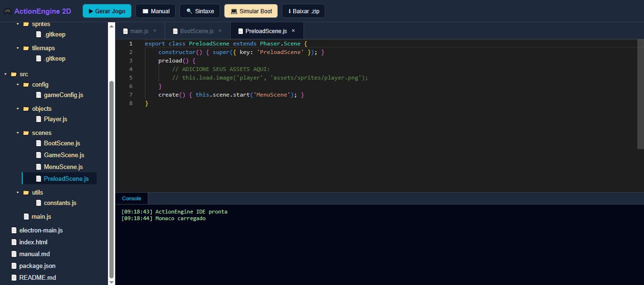Run the Sintaxe check button
Viewport: 644px width, 285px height.
pyautogui.click(x=200, y=11)
